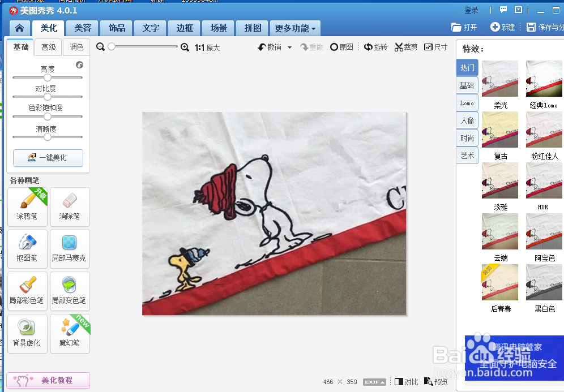
Task: Click the feedback speech bubble icon
Action: click(x=503, y=10)
